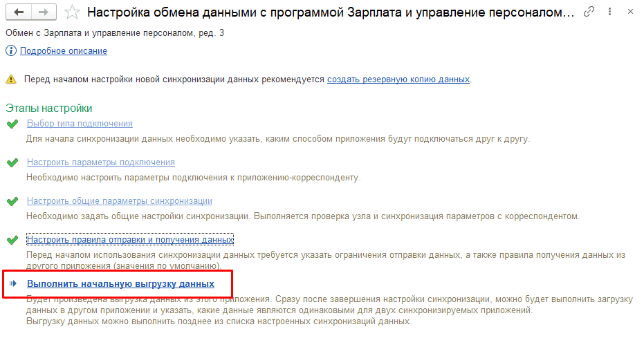The height and width of the screenshot is (347, 644).
Task: Copy link using the chain icon
Action: pos(589,12)
